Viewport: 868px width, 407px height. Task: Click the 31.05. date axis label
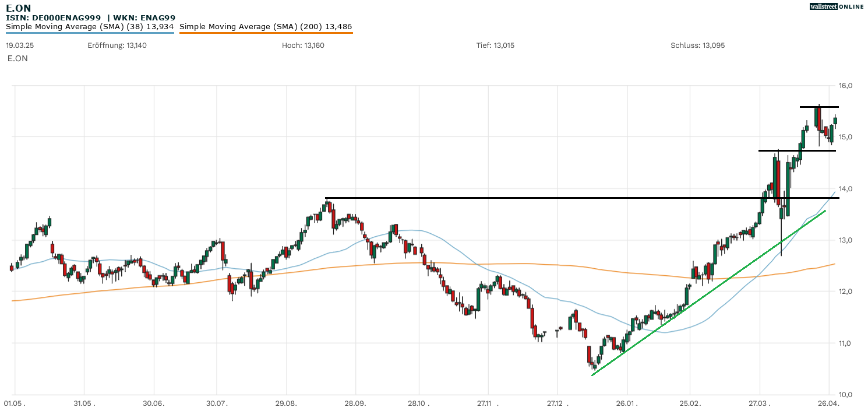click(84, 403)
